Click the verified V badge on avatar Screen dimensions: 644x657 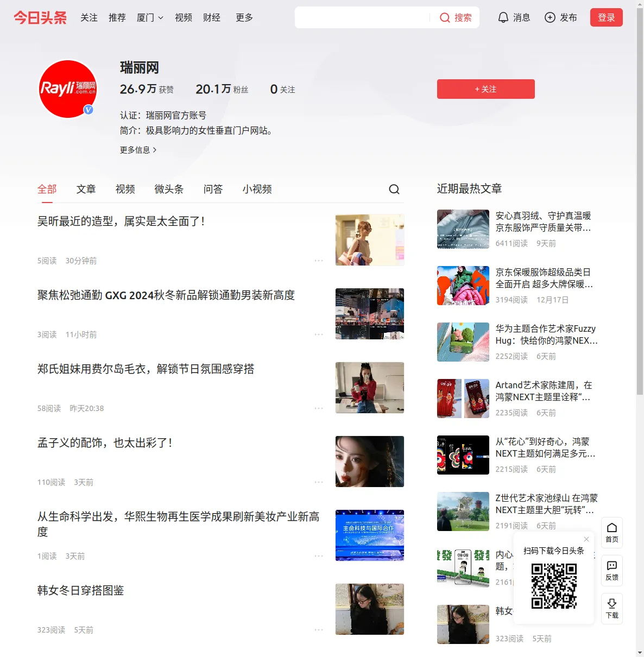(x=88, y=110)
